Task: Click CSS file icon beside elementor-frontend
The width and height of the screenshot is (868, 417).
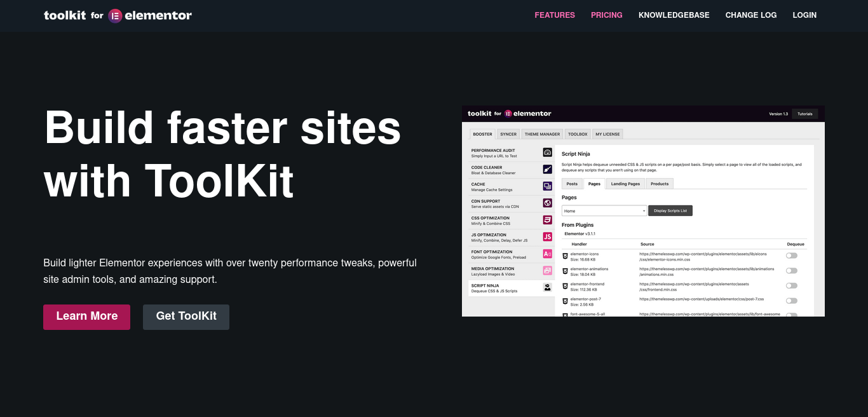Action: tap(565, 285)
